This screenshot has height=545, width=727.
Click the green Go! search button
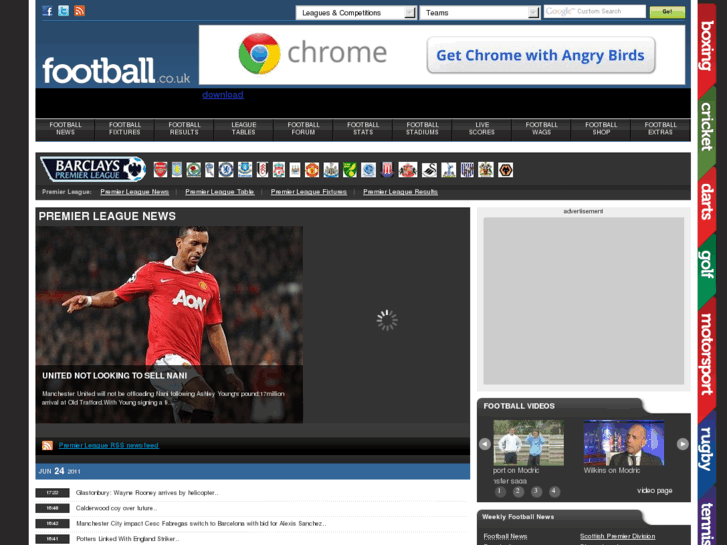(667, 12)
